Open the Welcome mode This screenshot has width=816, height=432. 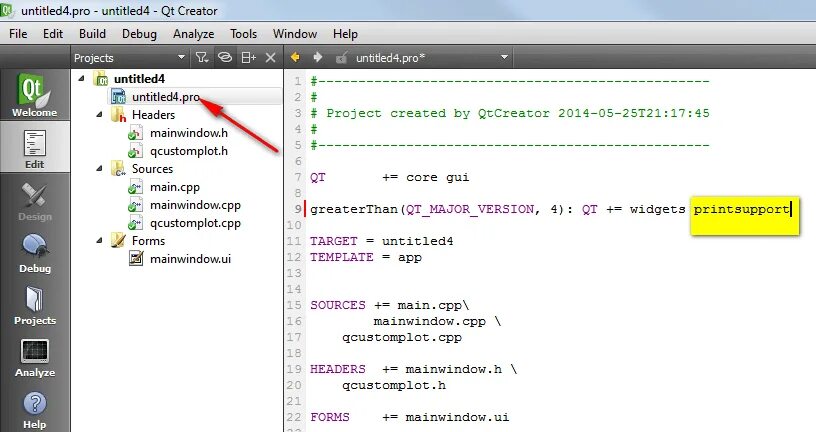click(35, 94)
